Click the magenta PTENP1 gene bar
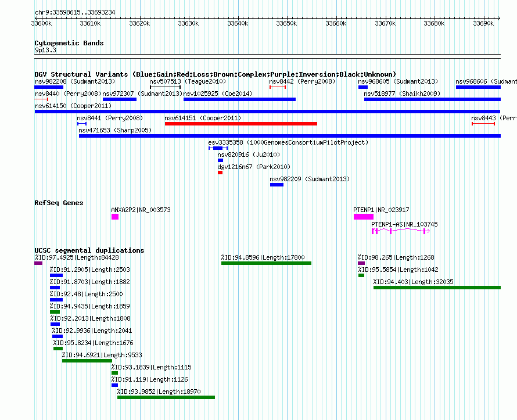The width and height of the screenshot is (517, 420). [x=364, y=217]
